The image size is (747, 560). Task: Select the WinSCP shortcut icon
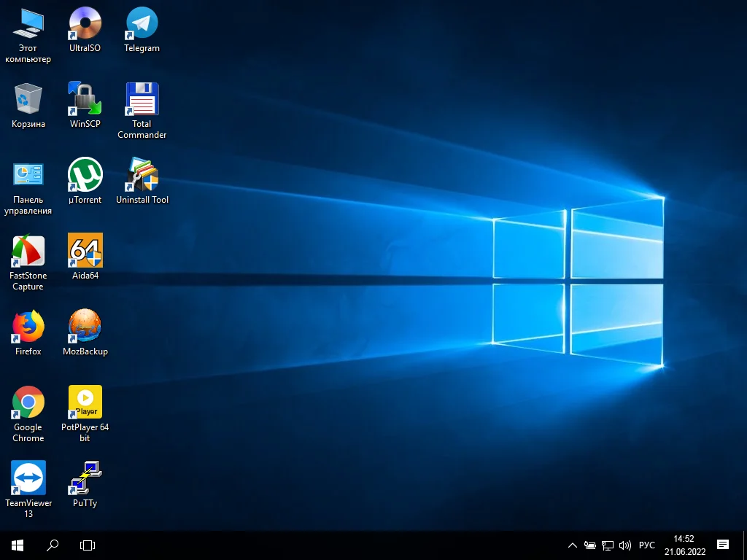coord(85,99)
